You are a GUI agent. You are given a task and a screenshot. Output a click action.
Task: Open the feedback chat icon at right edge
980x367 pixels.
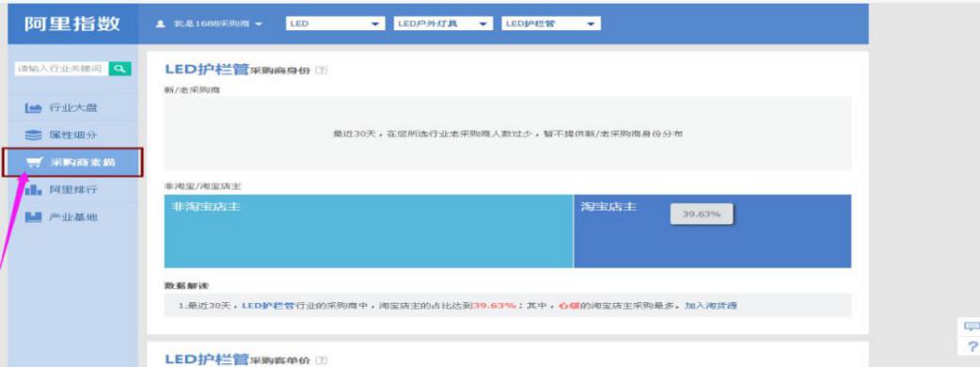tap(972, 327)
